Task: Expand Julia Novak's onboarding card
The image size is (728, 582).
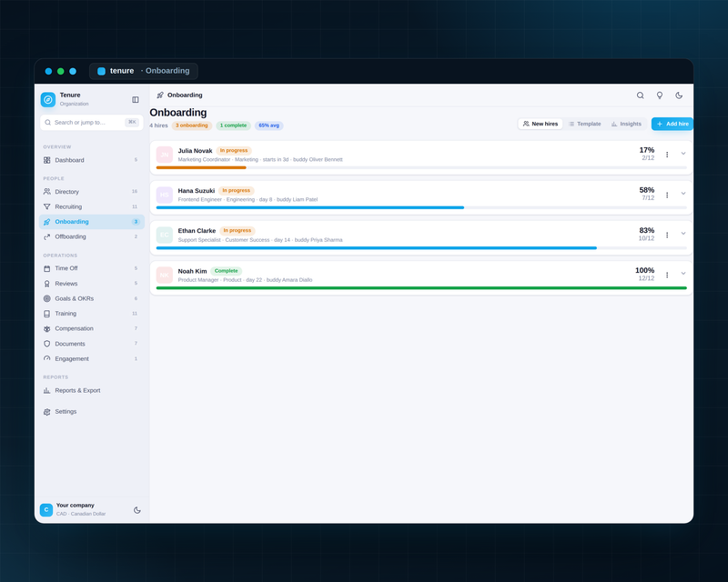Action: click(683, 153)
